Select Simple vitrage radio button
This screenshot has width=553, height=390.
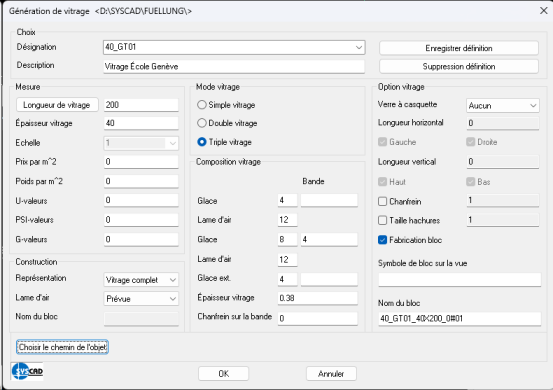coord(202,105)
